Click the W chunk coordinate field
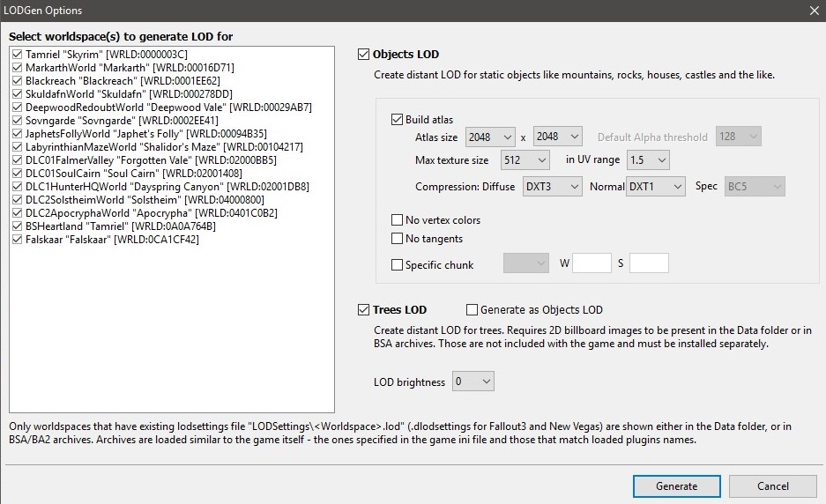 [592, 263]
